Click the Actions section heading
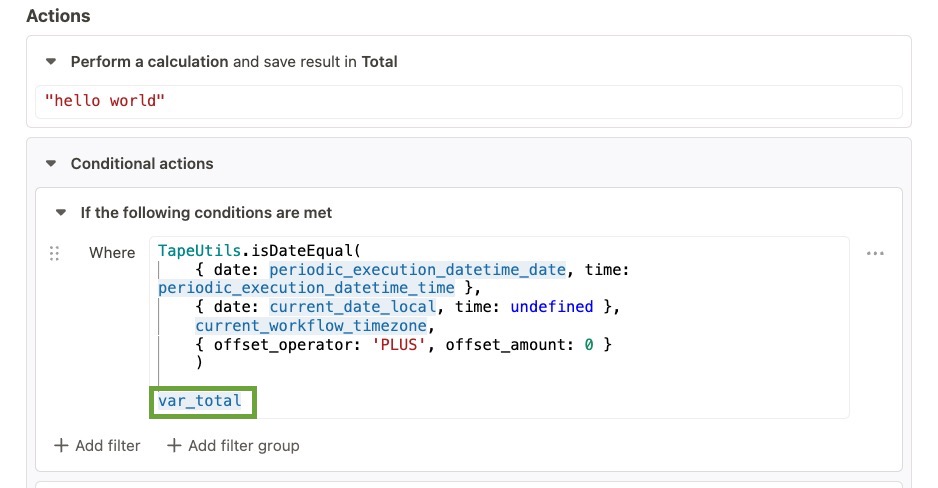938x488 pixels. coord(58,16)
